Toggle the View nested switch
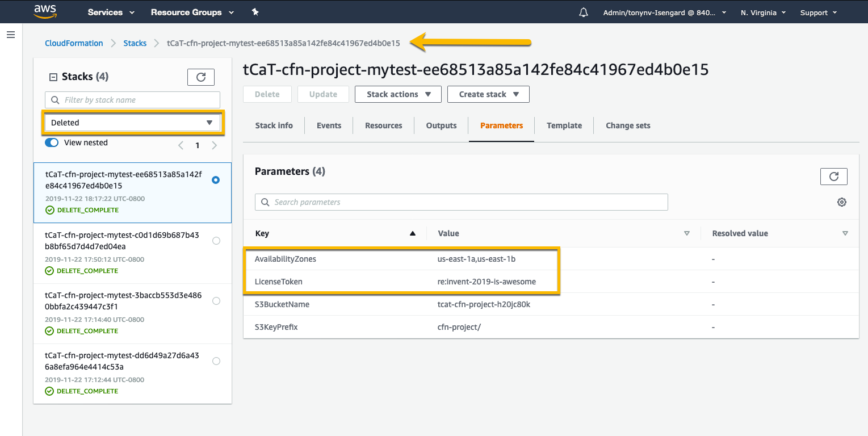Image resolution: width=868 pixels, height=436 pixels. click(52, 142)
